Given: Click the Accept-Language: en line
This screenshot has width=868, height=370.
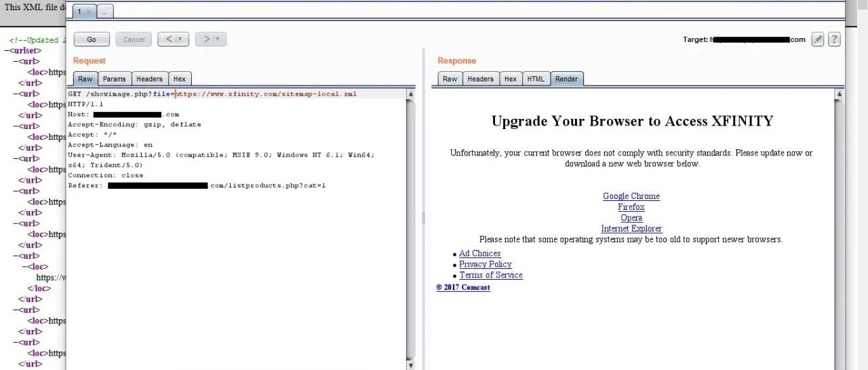Looking at the screenshot, I should coord(110,145).
